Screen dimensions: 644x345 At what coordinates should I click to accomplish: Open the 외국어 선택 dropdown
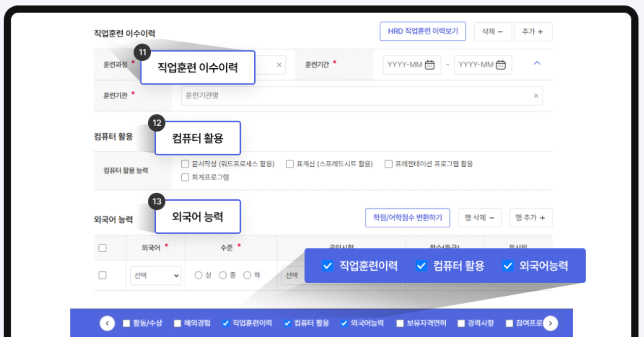click(155, 275)
